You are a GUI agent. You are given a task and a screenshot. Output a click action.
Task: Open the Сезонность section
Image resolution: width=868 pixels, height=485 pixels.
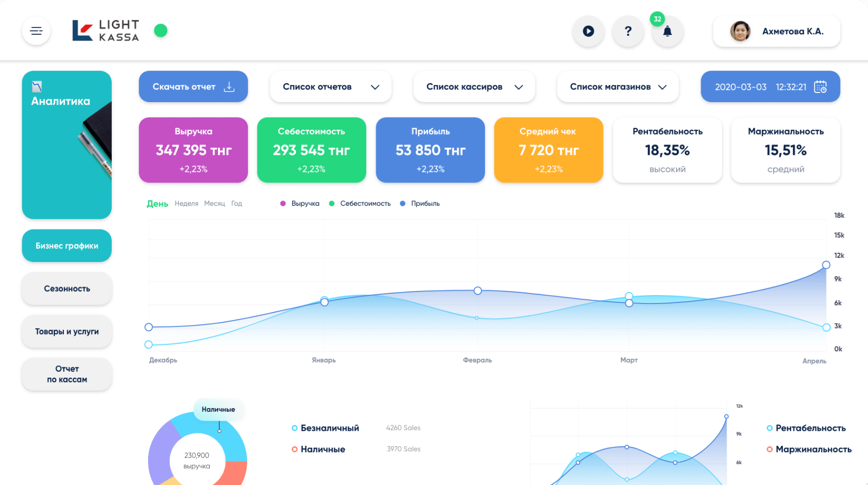click(67, 288)
